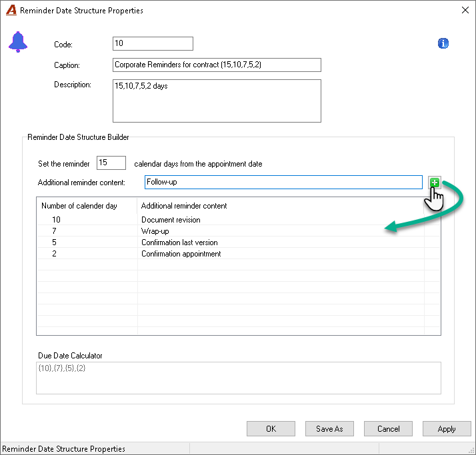The height and width of the screenshot is (455, 476).
Task: Click the status bar 'Reminder Date Structure Properties' text
Action: [63, 448]
